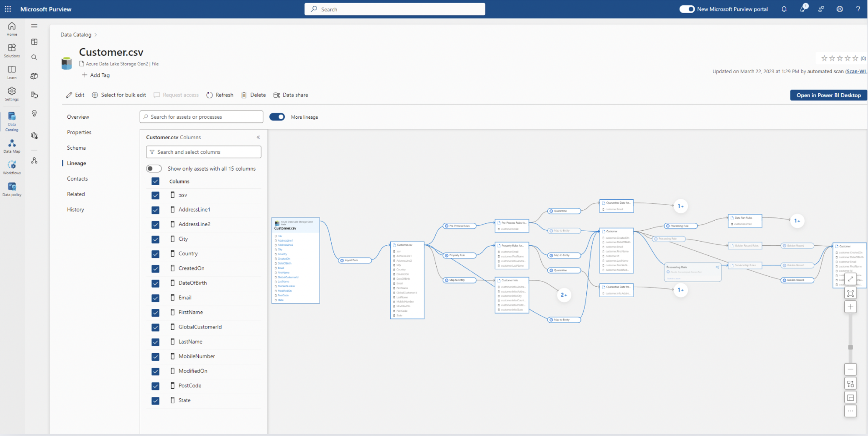This screenshot has width=868, height=436.
Task: Click the notifications bell icon
Action: coord(784,9)
